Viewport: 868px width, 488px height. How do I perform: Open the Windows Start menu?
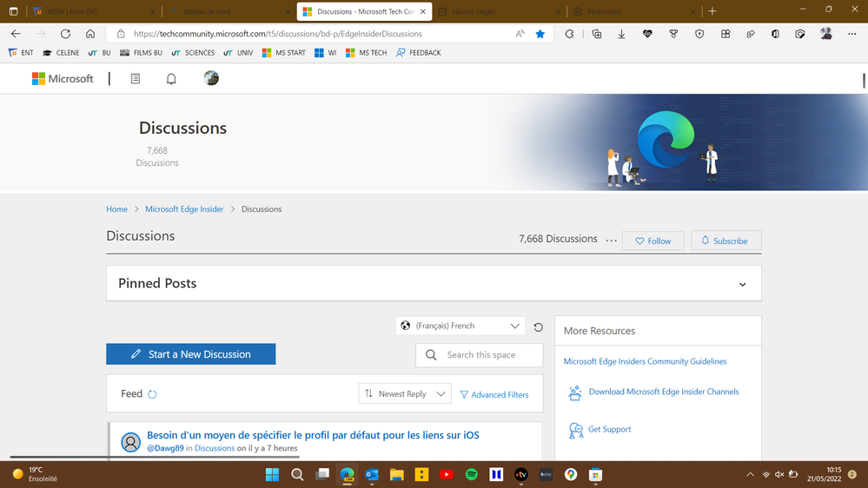click(x=272, y=474)
